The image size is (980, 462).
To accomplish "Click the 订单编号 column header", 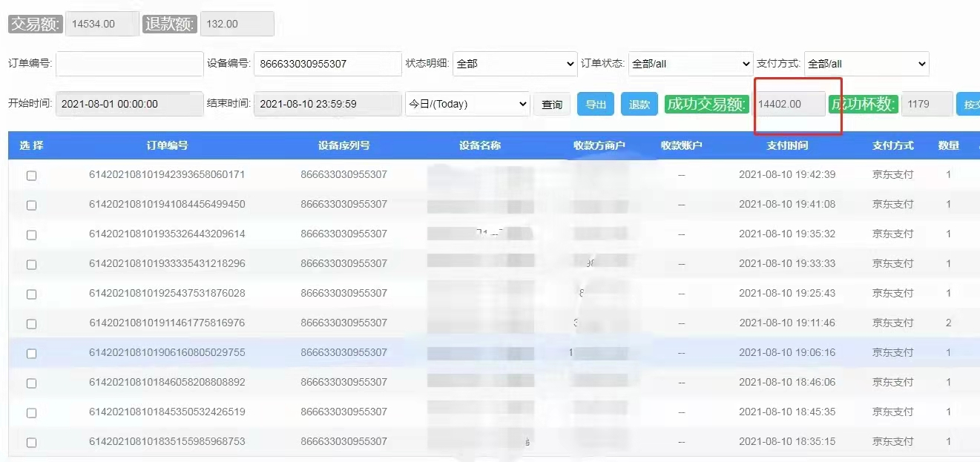I will [x=167, y=145].
